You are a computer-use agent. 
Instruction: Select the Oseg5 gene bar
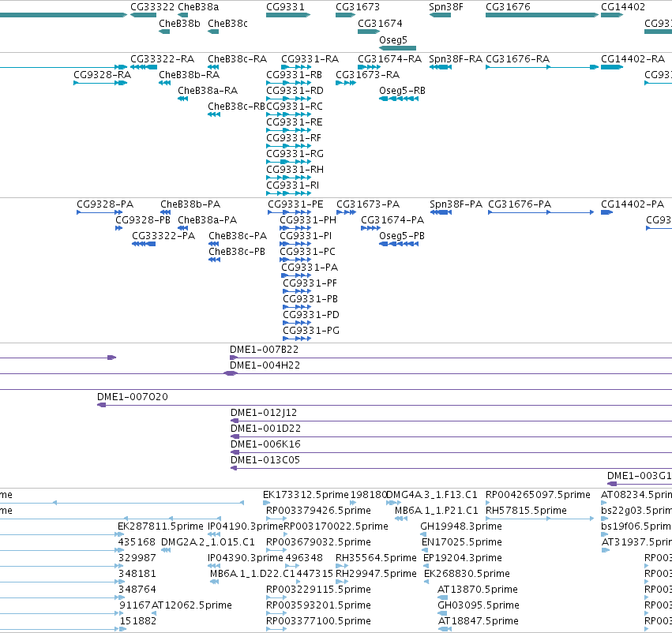pyautogui.click(x=397, y=48)
